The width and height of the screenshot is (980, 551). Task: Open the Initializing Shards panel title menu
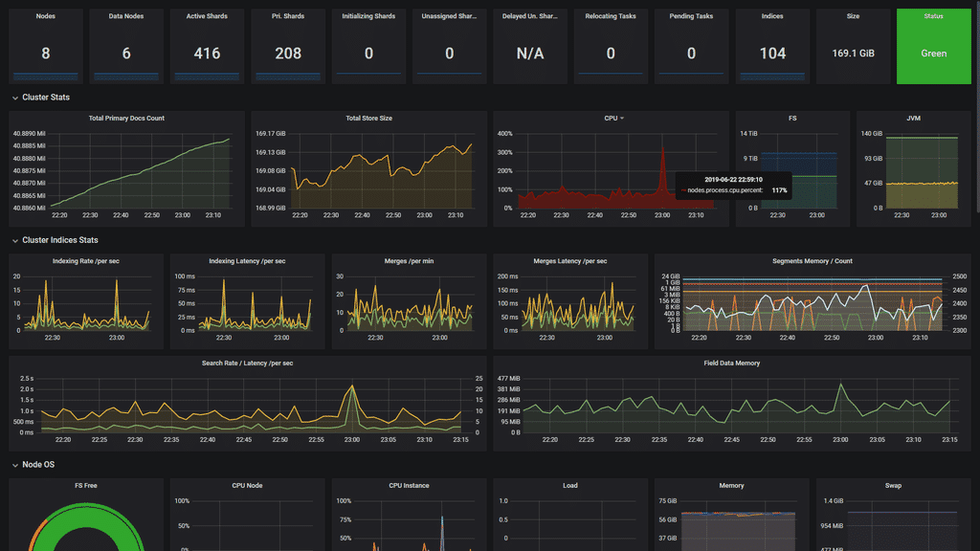(368, 16)
